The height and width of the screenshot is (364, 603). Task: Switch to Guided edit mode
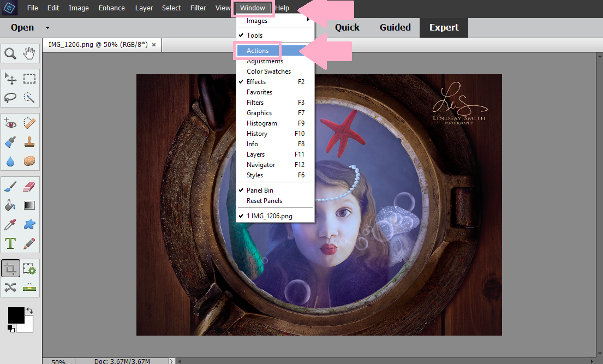[x=395, y=28]
